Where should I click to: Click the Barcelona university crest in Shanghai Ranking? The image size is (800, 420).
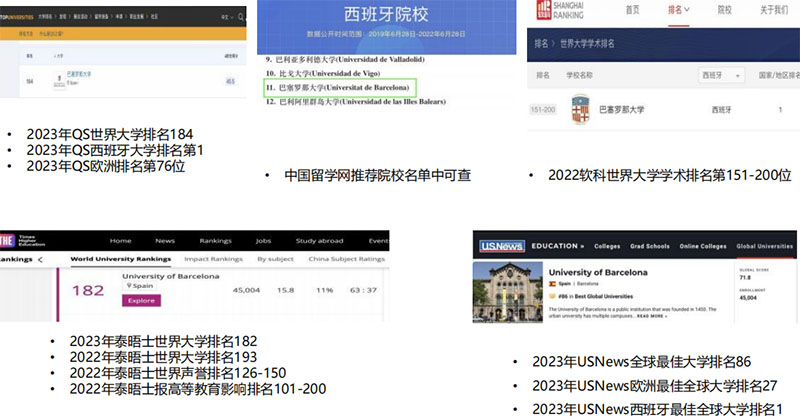pyautogui.click(x=581, y=109)
